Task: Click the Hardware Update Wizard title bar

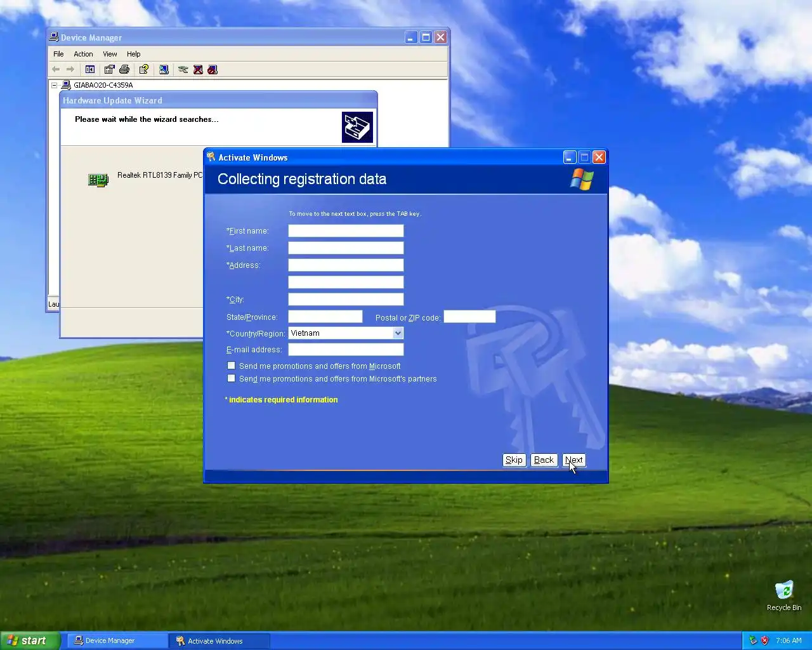Action: point(218,100)
